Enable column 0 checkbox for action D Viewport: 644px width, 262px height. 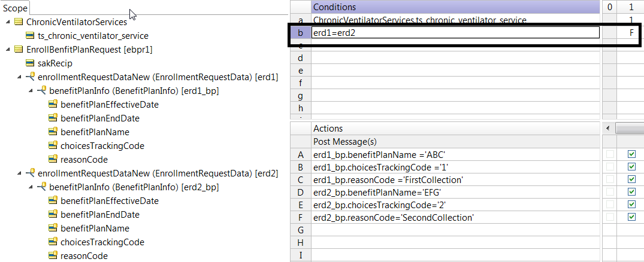pyautogui.click(x=610, y=191)
